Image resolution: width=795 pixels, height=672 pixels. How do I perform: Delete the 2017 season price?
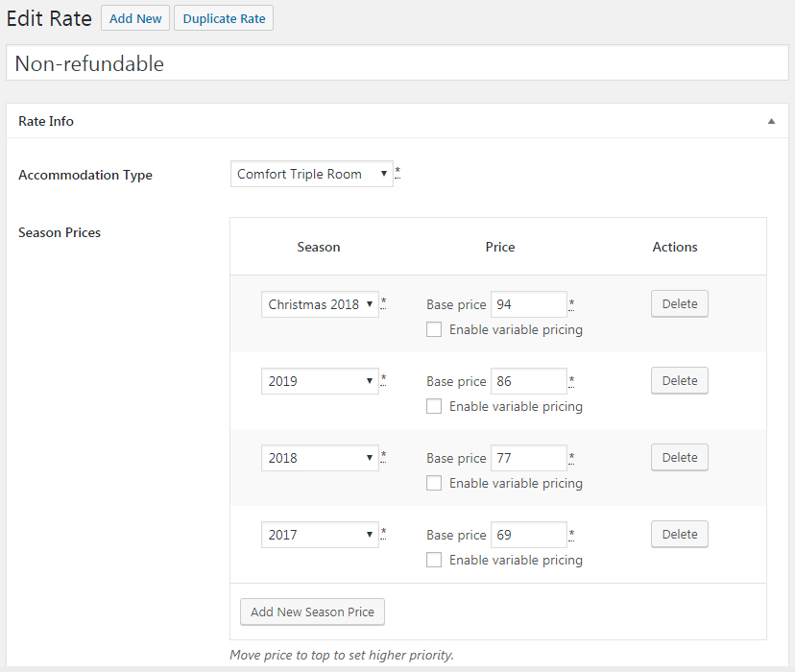pyautogui.click(x=680, y=534)
